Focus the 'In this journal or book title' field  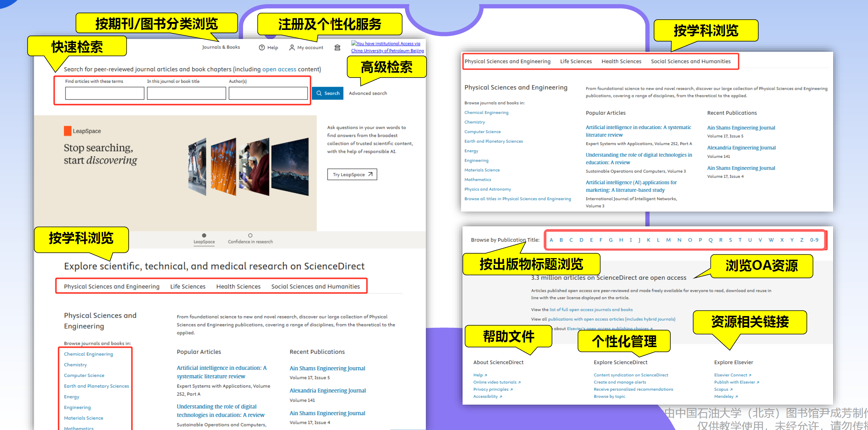point(186,93)
